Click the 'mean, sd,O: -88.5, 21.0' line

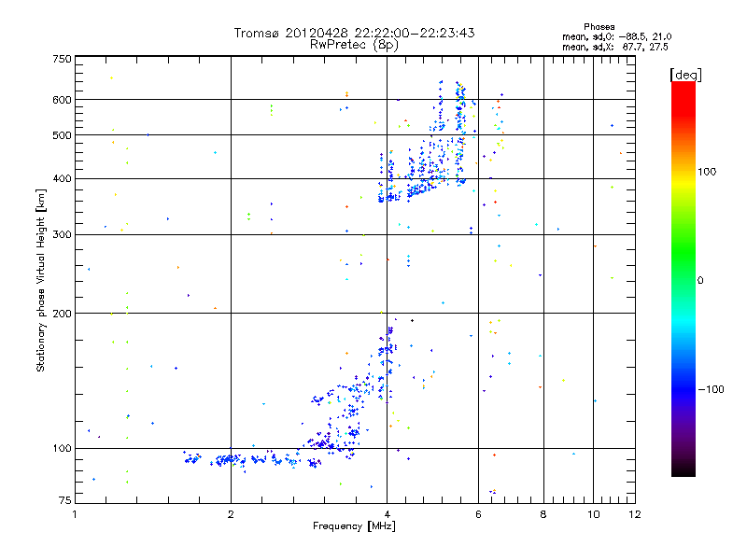tap(617, 36)
